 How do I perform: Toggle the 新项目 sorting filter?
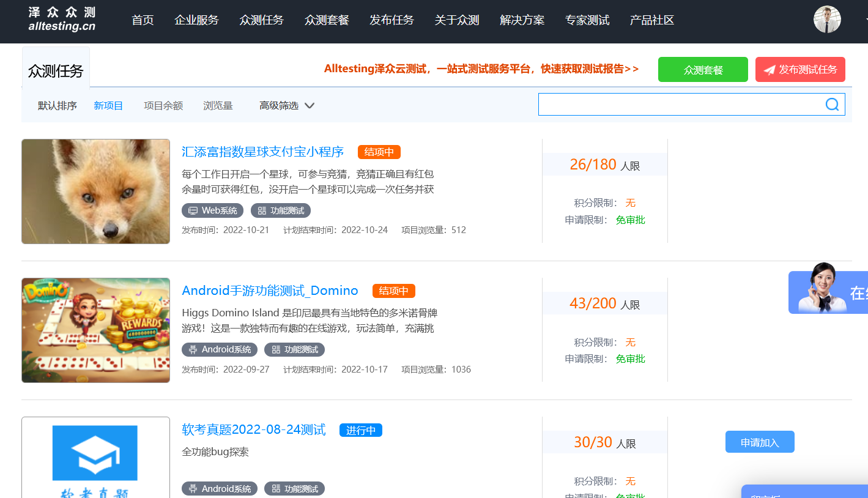[108, 105]
